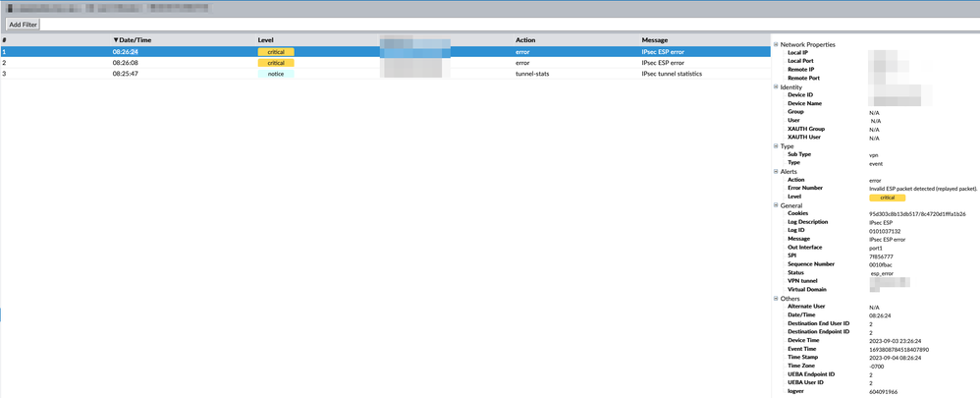Screen dimensions: 980x398
Task: Click the Virtual Domain property label
Action: point(806,290)
